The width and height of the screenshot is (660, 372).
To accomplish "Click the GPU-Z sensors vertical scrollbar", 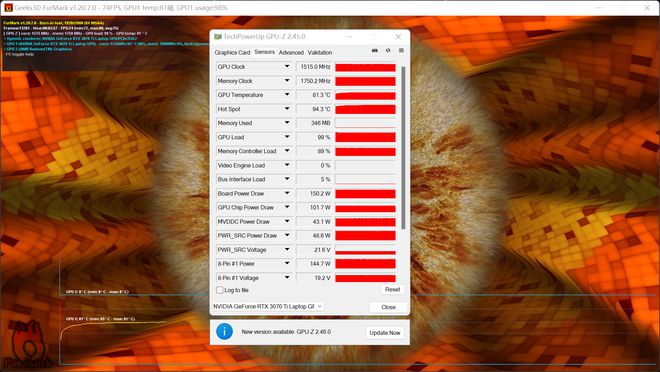I will pos(404,147).
